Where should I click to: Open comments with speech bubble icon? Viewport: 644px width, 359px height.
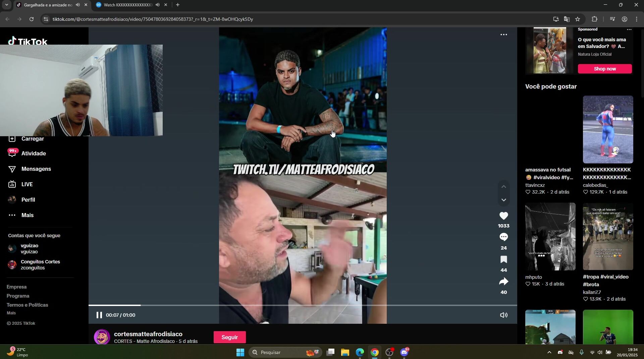point(504,237)
